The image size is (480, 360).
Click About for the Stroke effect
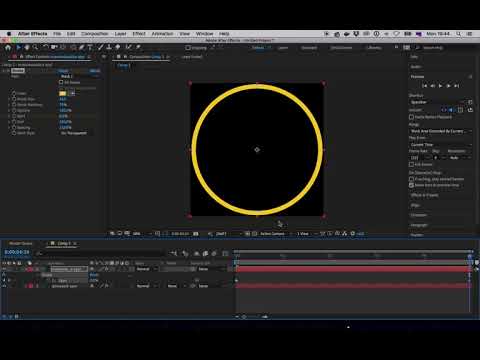pyautogui.click(x=95, y=71)
